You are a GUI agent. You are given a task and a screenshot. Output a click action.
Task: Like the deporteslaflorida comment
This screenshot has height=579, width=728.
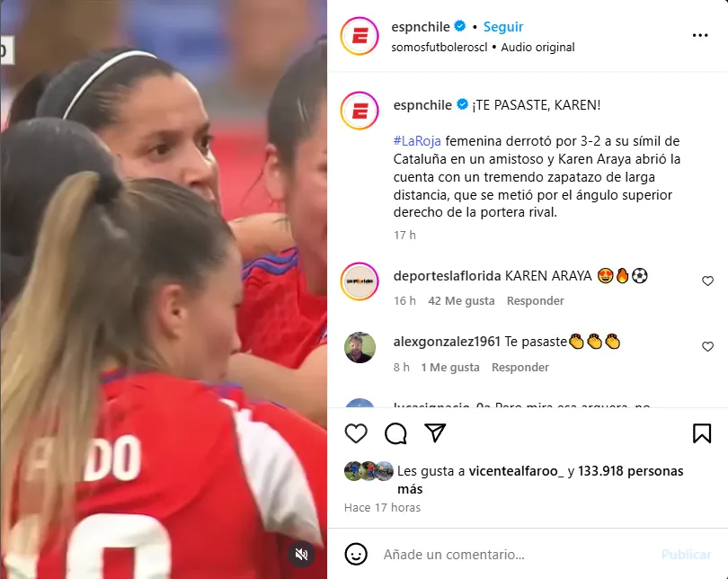pos(707,281)
